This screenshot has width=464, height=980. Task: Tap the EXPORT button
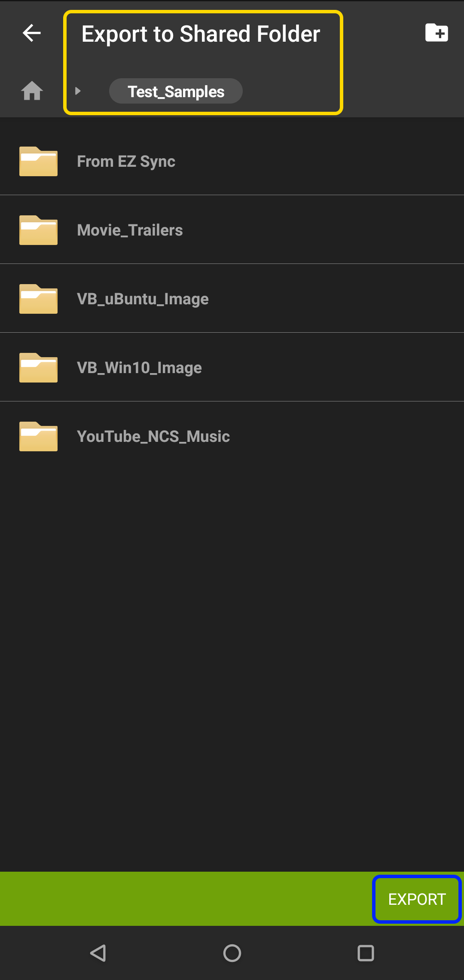pyautogui.click(x=417, y=899)
